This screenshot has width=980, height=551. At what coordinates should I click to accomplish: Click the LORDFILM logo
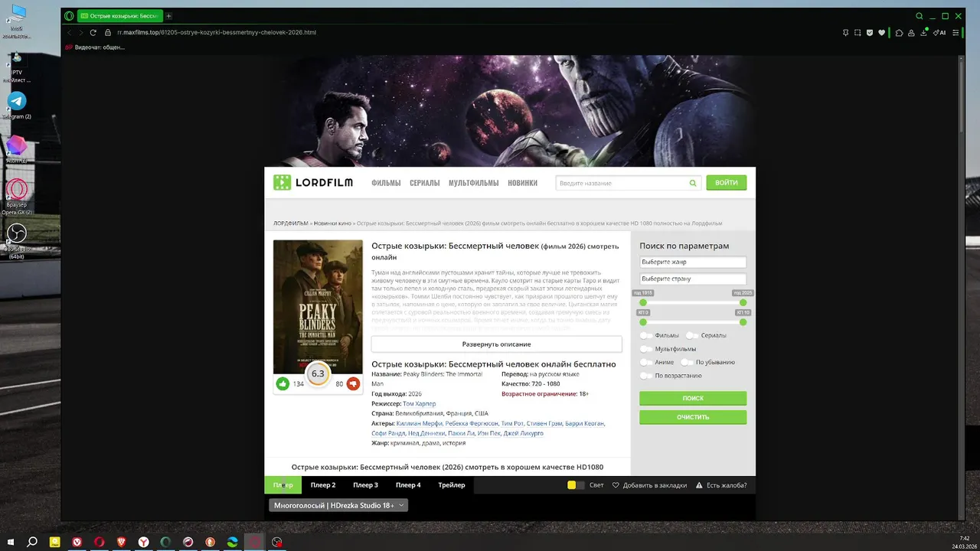tap(315, 183)
